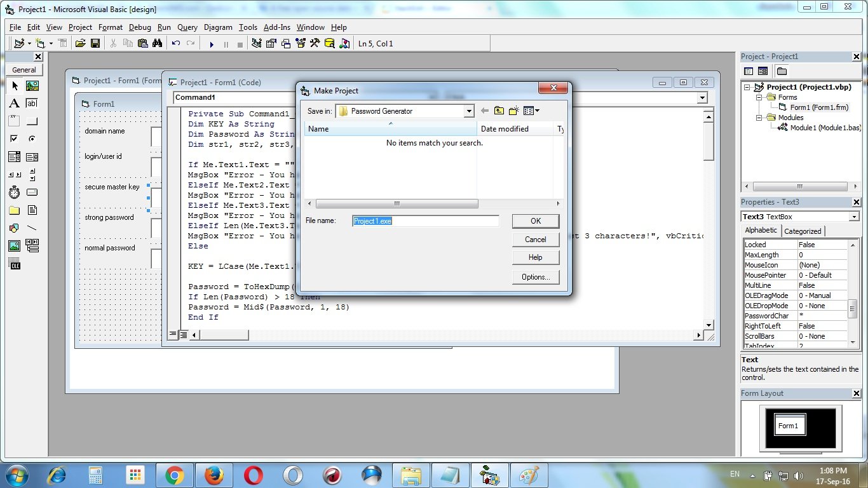Open the Add-Ins menu
Viewport: 868px width, 488px height.
pos(277,27)
